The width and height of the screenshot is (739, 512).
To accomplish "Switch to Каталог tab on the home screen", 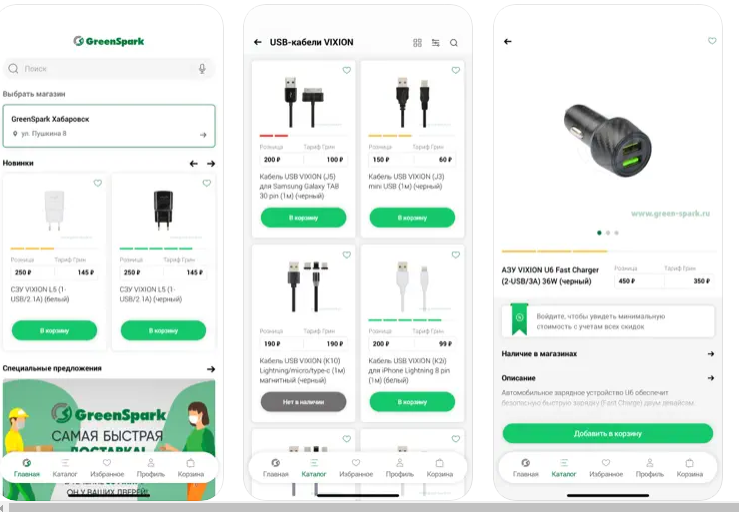I will [x=65, y=468].
